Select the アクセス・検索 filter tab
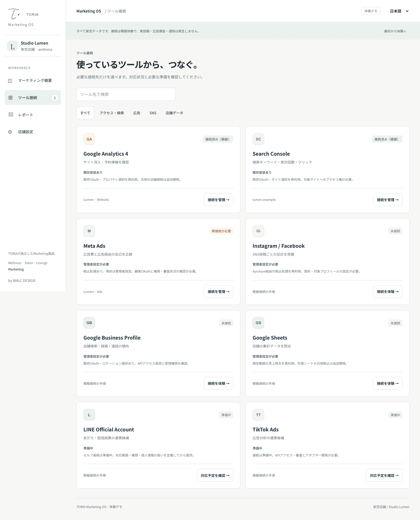The width and height of the screenshot is (420, 520). (112, 113)
